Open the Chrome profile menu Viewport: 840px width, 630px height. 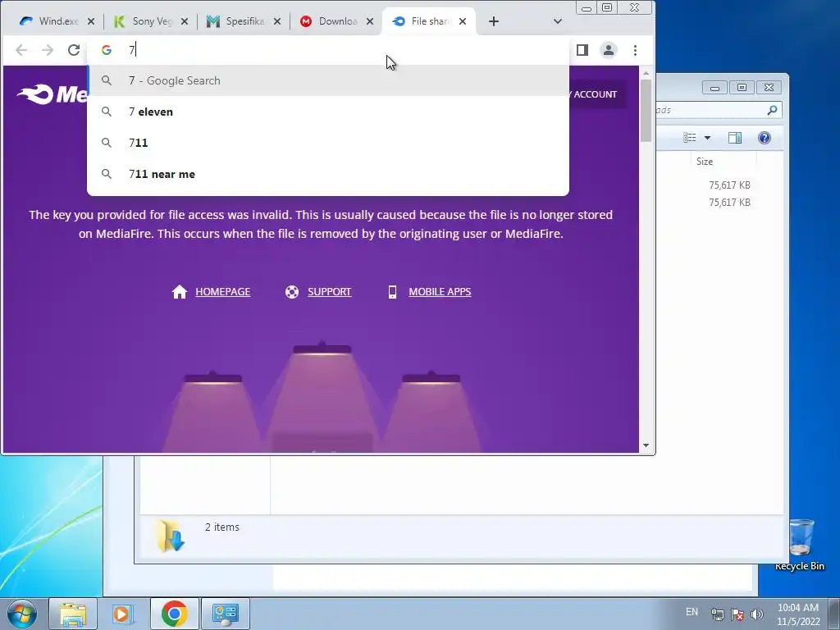[x=609, y=50]
